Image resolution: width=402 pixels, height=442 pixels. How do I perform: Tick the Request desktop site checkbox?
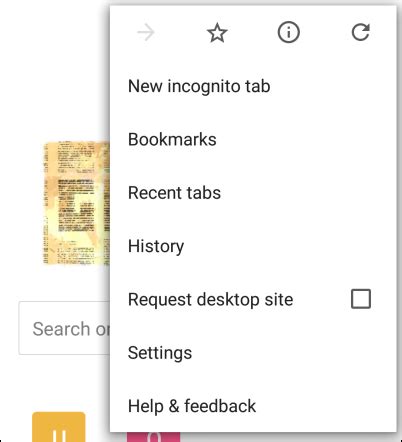[x=361, y=299]
